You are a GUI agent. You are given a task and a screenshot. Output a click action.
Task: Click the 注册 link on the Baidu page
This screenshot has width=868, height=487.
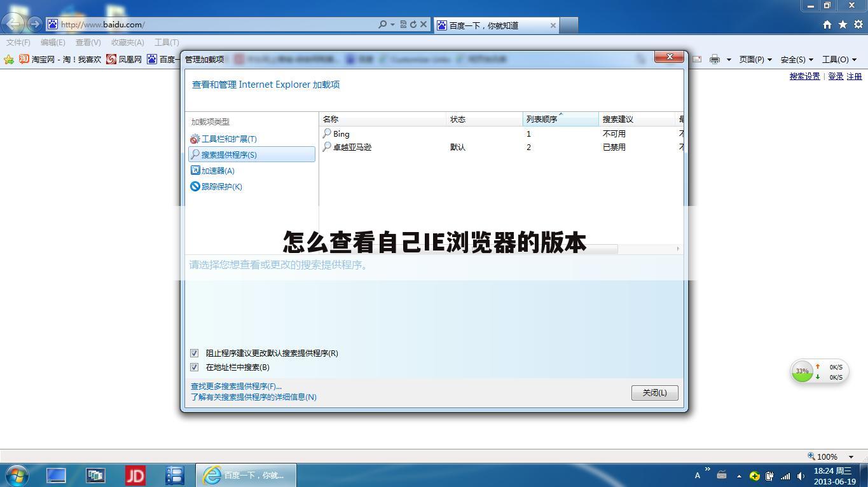pyautogui.click(x=854, y=76)
